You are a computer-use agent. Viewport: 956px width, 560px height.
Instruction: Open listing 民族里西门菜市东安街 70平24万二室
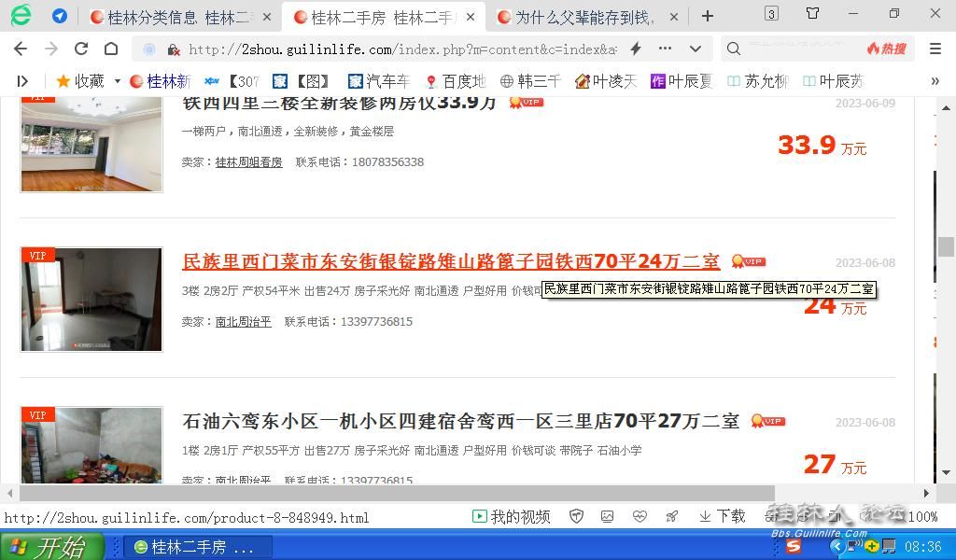click(x=451, y=261)
